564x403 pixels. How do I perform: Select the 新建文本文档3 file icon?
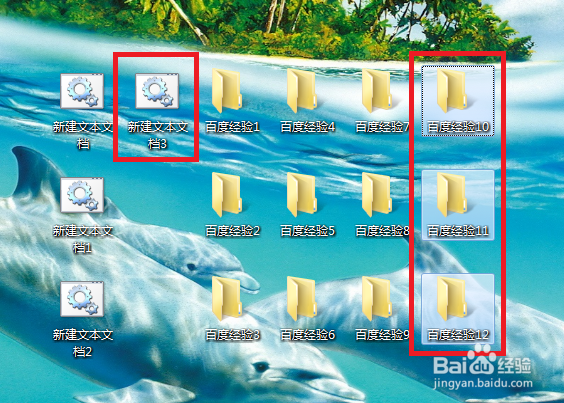pyautogui.click(x=157, y=91)
